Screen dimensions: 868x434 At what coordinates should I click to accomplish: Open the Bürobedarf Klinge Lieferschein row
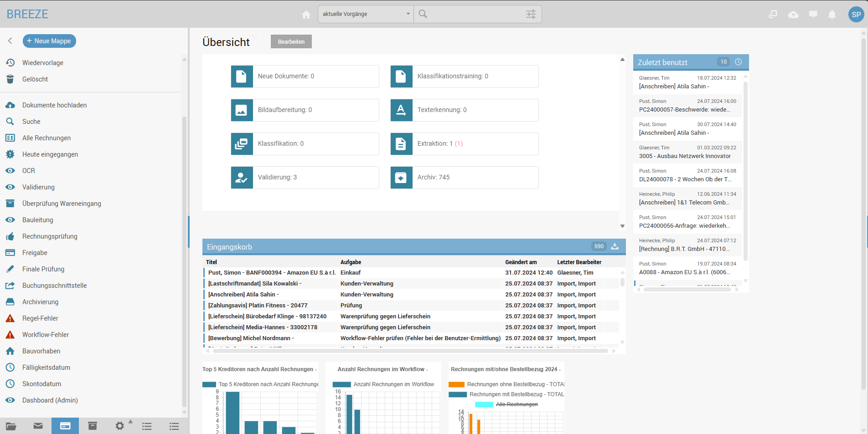tap(411, 317)
